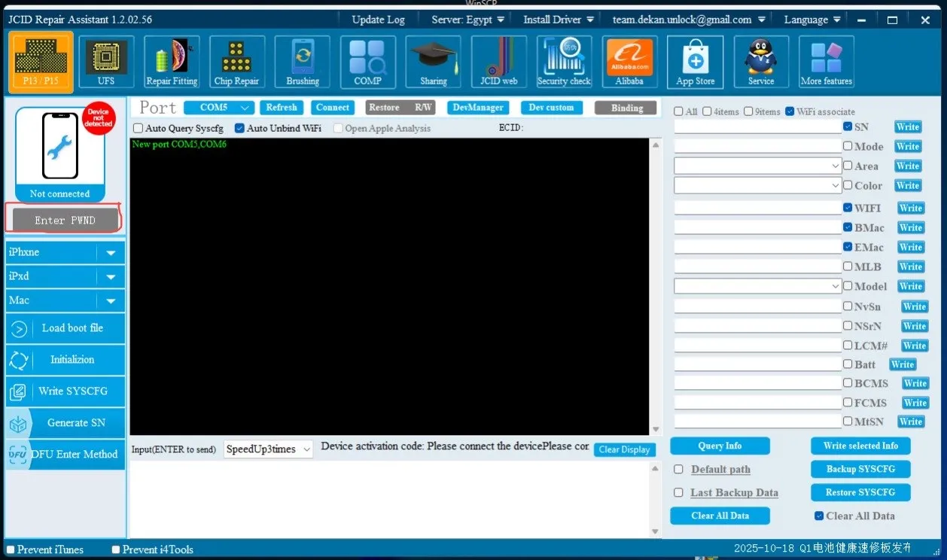Image resolution: width=947 pixels, height=560 pixels.
Task: Open JCID web icon
Action: point(499,62)
